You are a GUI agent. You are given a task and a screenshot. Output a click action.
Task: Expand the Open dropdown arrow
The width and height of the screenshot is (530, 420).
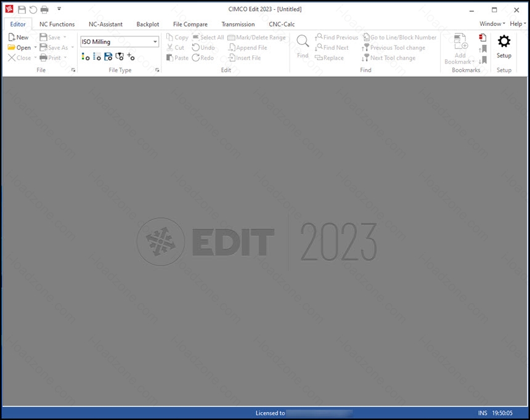35,47
